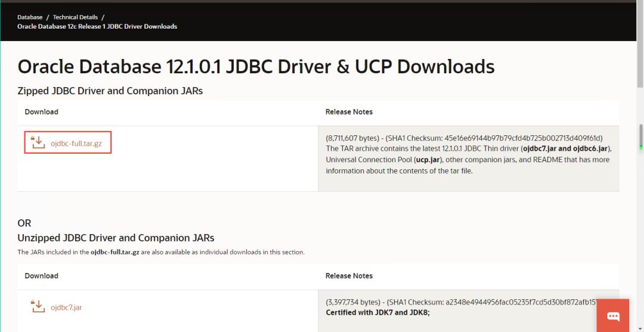Open the red chat bubble widget

pos(612,315)
